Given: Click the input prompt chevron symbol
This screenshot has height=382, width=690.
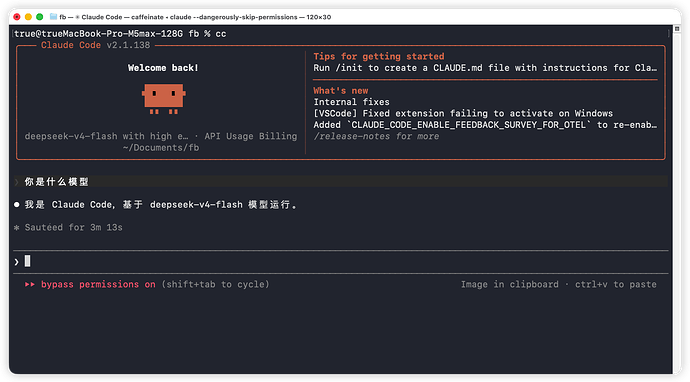Looking at the screenshot, I should pos(16,262).
